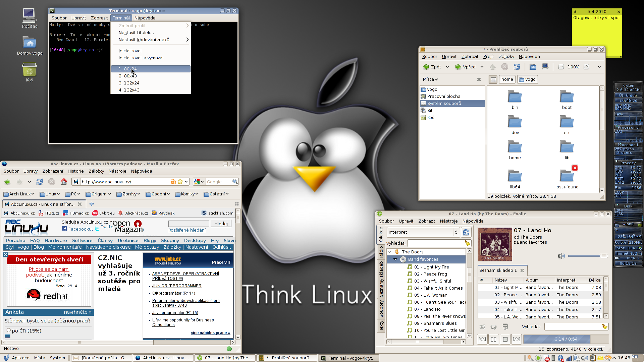This screenshot has width=644, height=362.
Task: Choose Inicializovat a vymazat menu entry
Action: (151, 58)
